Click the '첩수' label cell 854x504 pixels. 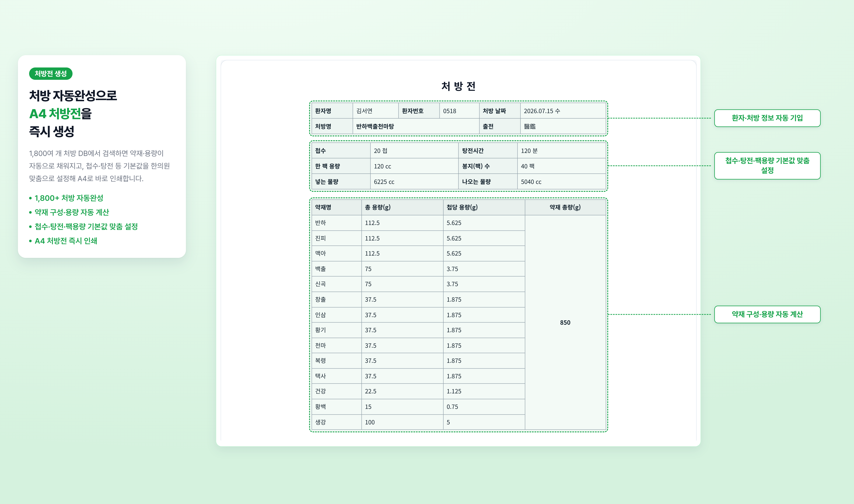click(341, 151)
